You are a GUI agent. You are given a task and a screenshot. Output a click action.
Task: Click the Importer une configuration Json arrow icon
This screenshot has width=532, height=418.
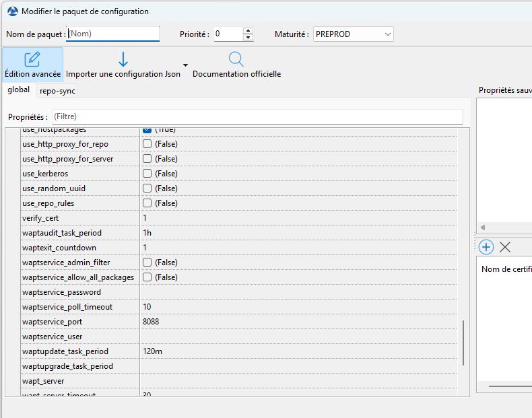click(x=123, y=59)
